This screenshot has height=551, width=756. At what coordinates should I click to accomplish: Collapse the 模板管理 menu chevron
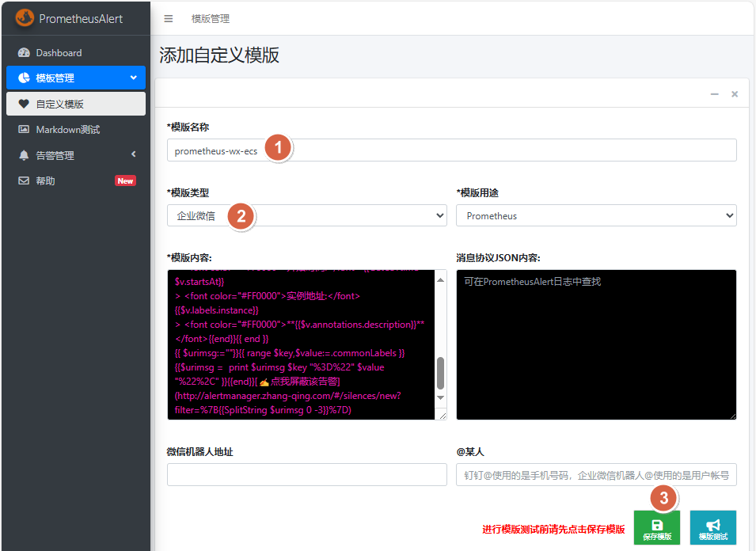(x=134, y=78)
